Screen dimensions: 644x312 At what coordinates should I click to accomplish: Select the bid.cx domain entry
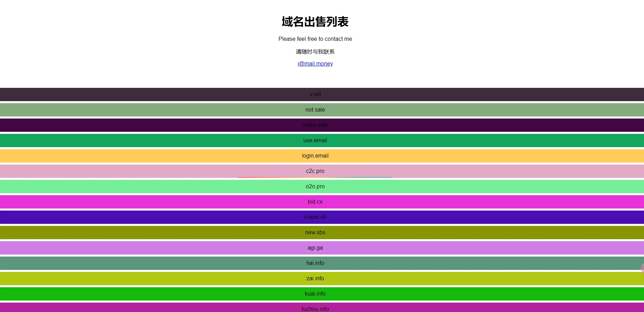pyautogui.click(x=315, y=202)
